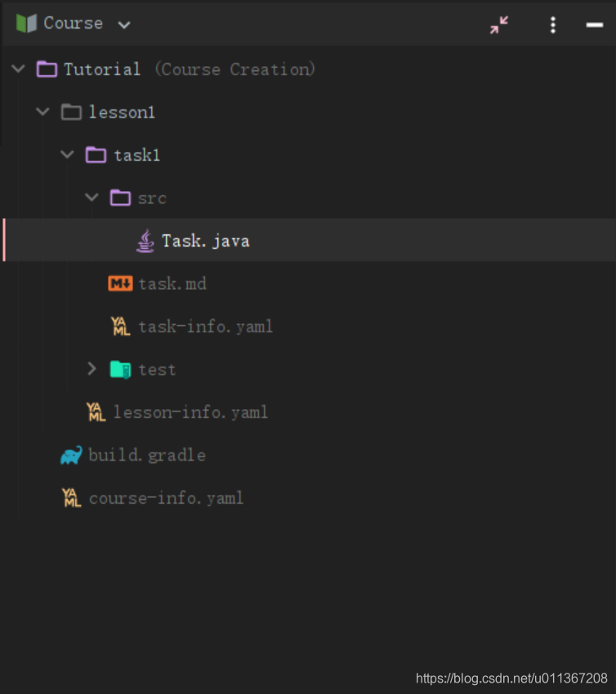
Task: Open the Course view dropdown
Action: [124, 24]
